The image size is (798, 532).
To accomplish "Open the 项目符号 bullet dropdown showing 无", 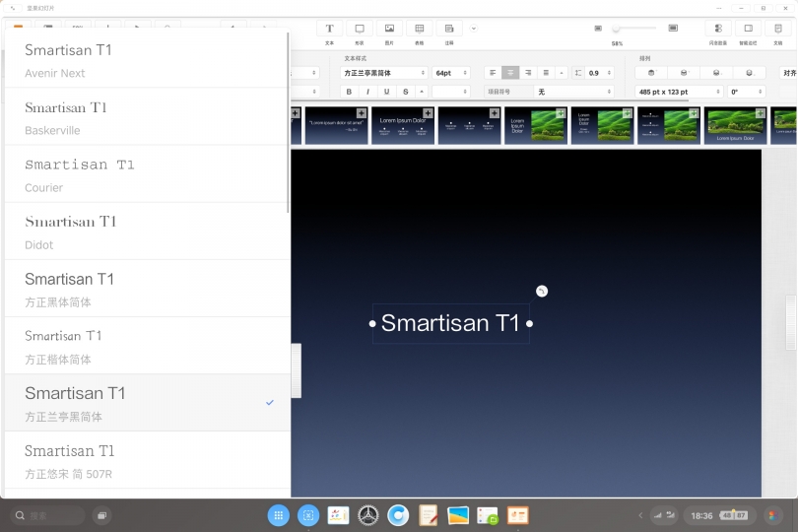I will [x=573, y=92].
